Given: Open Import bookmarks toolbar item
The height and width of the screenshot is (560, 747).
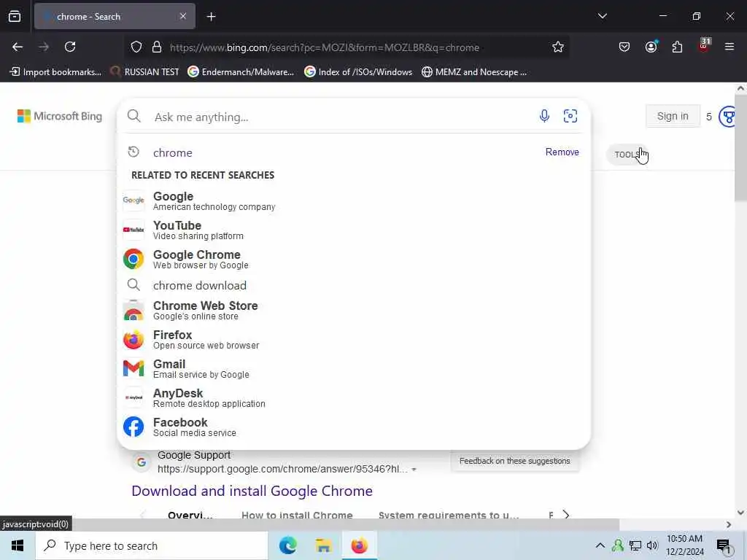Looking at the screenshot, I should pyautogui.click(x=55, y=72).
